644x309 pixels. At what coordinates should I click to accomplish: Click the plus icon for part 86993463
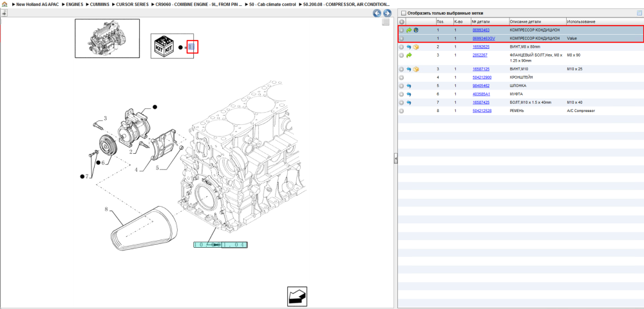point(402,30)
